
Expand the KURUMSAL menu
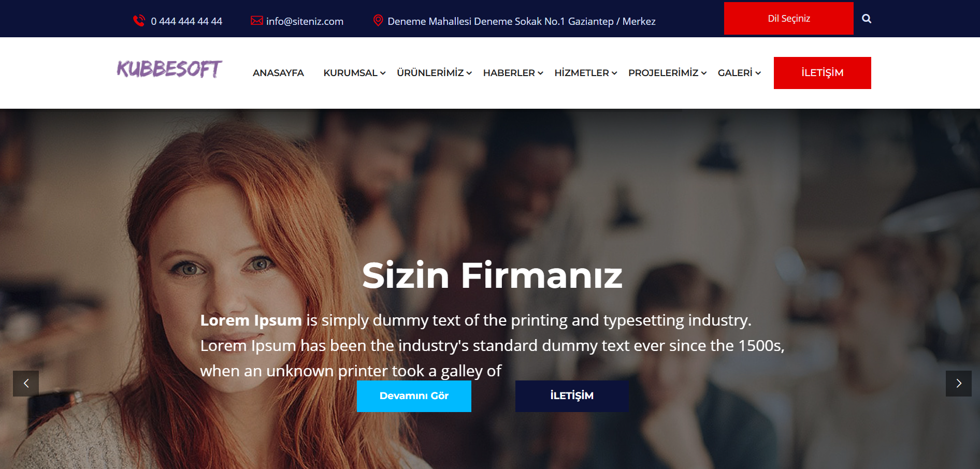(354, 73)
